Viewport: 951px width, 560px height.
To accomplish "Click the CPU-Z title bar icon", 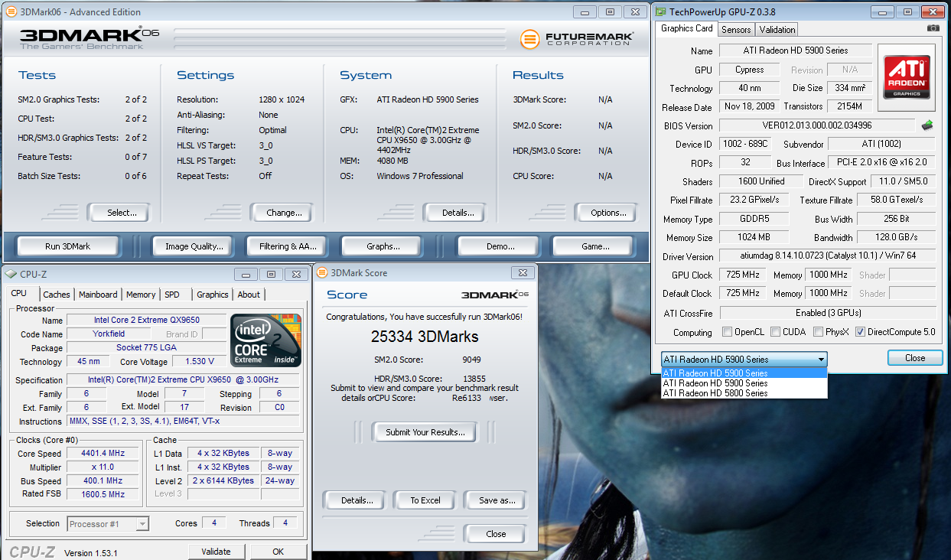I will (11, 274).
